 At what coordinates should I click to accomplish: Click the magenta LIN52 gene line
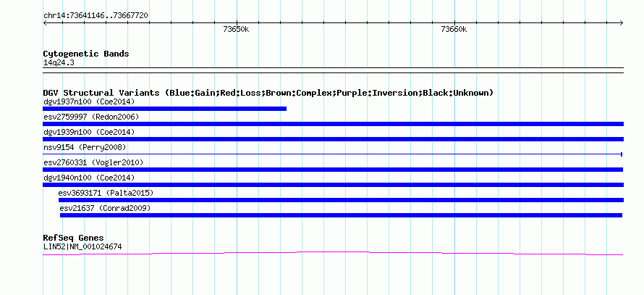click(x=333, y=254)
